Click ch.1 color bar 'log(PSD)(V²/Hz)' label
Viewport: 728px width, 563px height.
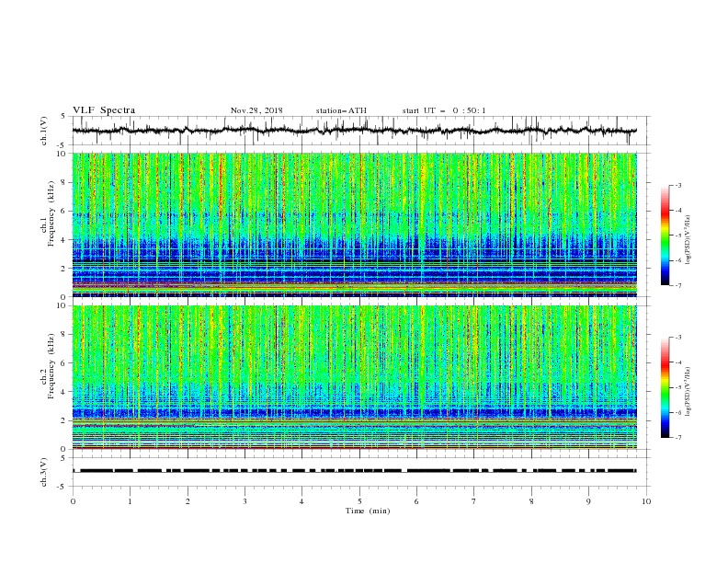click(688, 240)
